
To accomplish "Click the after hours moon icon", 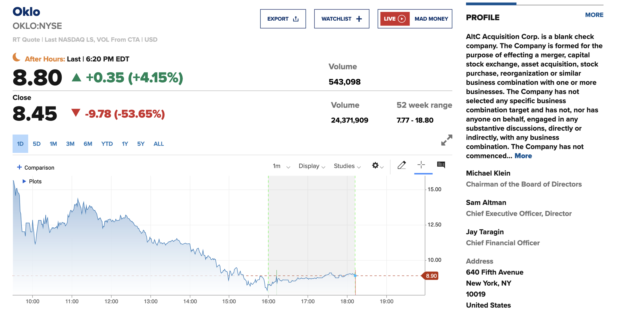I will click(16, 57).
